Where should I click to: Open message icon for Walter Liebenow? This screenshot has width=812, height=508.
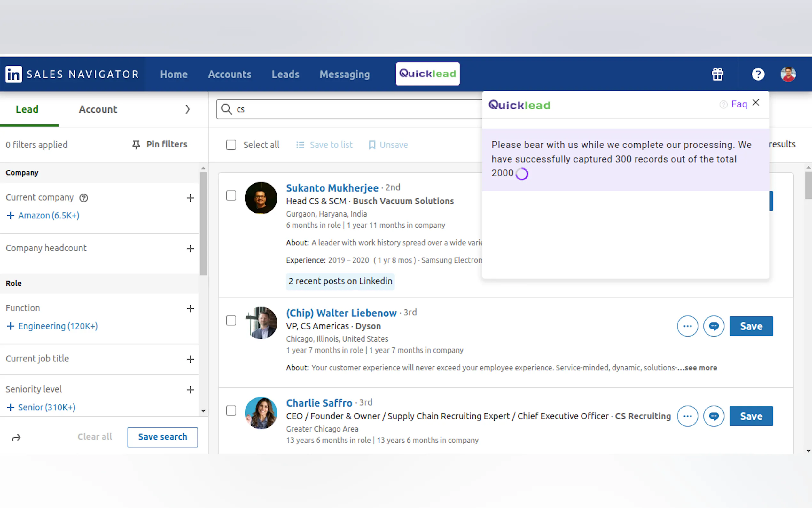click(713, 326)
